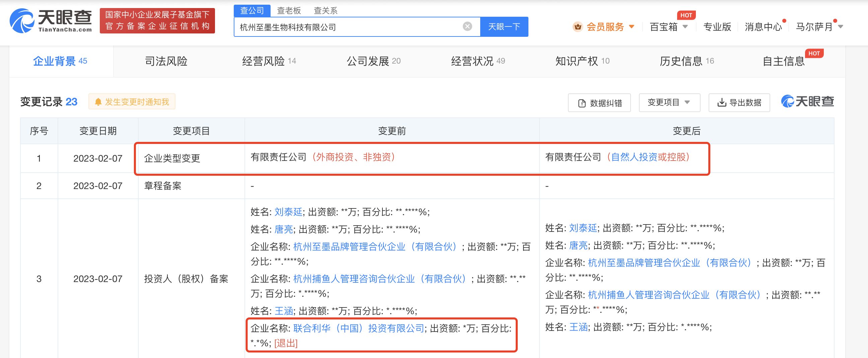Click the HOT badge above 百宝箱

coord(686,15)
